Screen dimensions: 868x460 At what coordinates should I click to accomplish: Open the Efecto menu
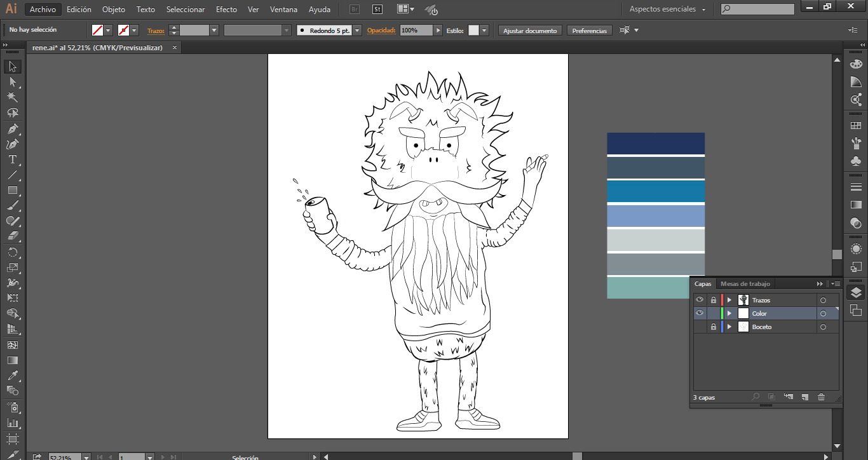[226, 10]
